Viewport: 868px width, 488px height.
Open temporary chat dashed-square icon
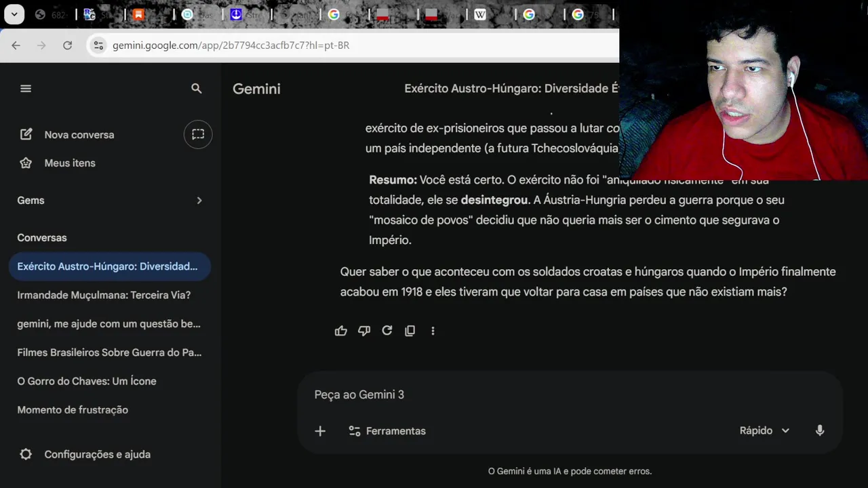click(x=198, y=134)
